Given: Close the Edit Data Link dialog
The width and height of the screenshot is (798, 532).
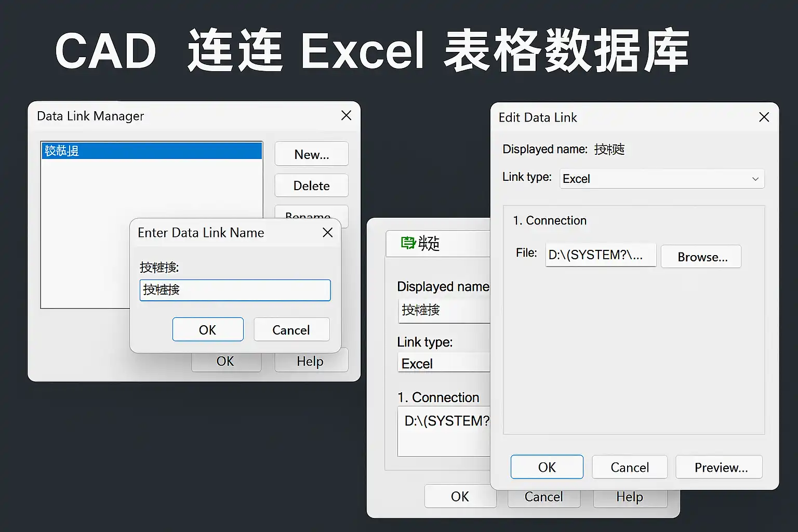Looking at the screenshot, I should (x=764, y=117).
